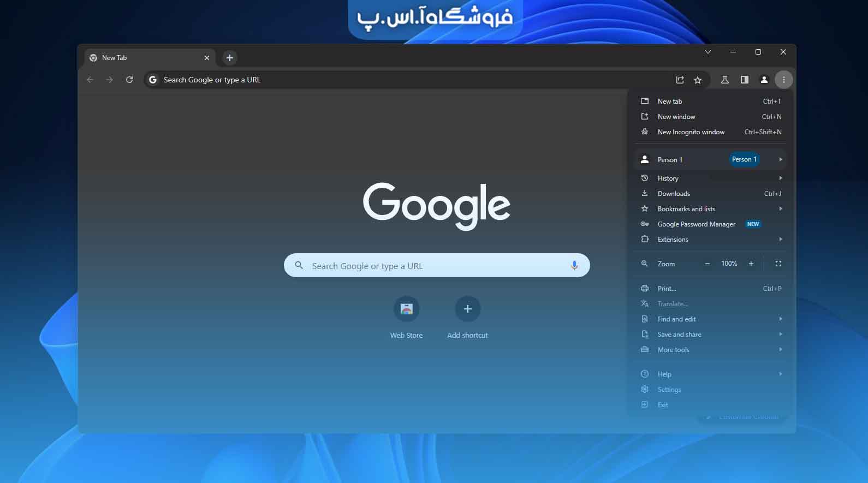Maximize the Chrome window
Image resolution: width=868 pixels, height=483 pixels.
pyautogui.click(x=758, y=52)
